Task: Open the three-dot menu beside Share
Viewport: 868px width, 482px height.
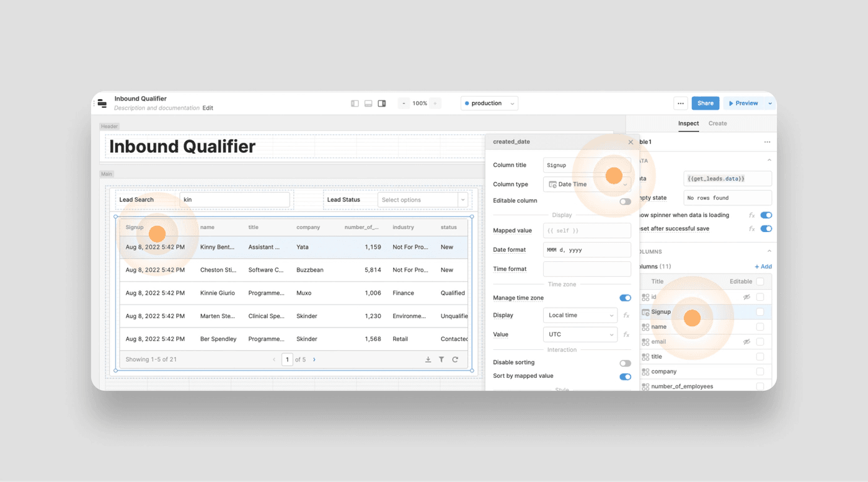Action: point(681,104)
